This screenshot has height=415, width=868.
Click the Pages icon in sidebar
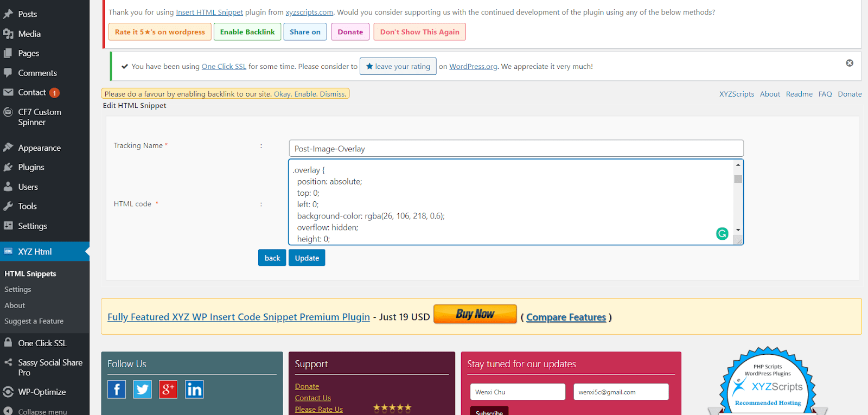click(8, 53)
